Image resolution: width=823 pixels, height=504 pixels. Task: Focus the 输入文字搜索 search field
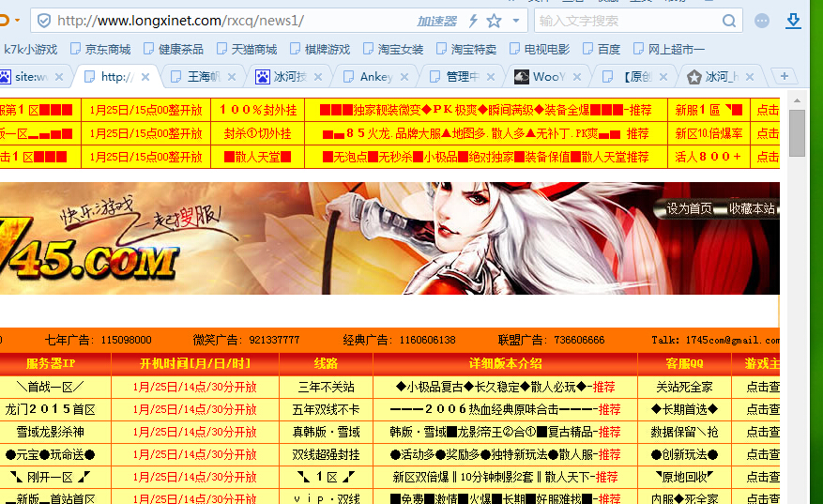pyautogui.click(x=627, y=21)
